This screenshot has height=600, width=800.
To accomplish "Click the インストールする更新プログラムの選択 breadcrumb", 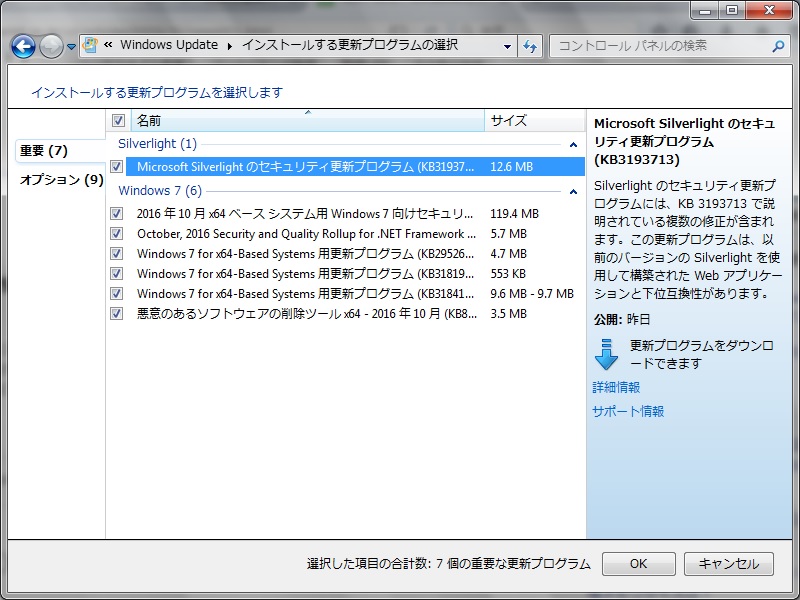I will [x=350, y=45].
